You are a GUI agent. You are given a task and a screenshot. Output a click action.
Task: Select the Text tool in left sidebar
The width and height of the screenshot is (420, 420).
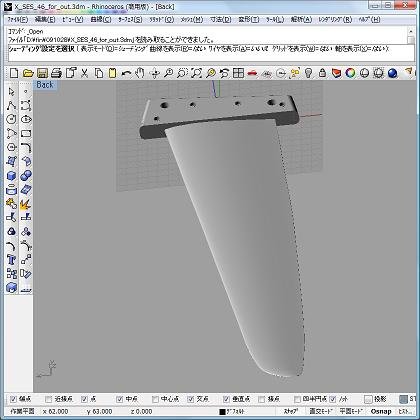click(x=12, y=260)
